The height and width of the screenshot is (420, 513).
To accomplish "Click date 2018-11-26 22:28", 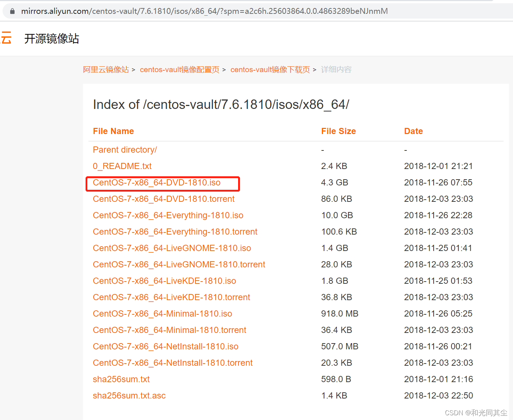I will tap(438, 215).
